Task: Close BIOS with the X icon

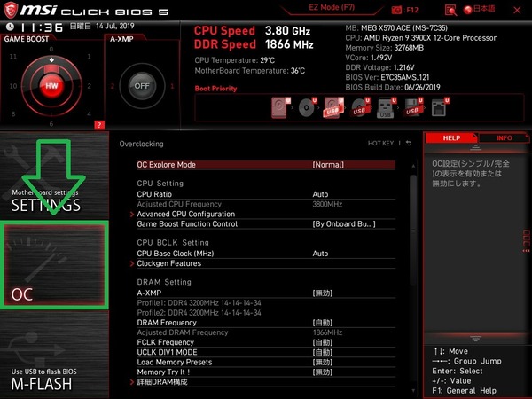Action: [517, 10]
